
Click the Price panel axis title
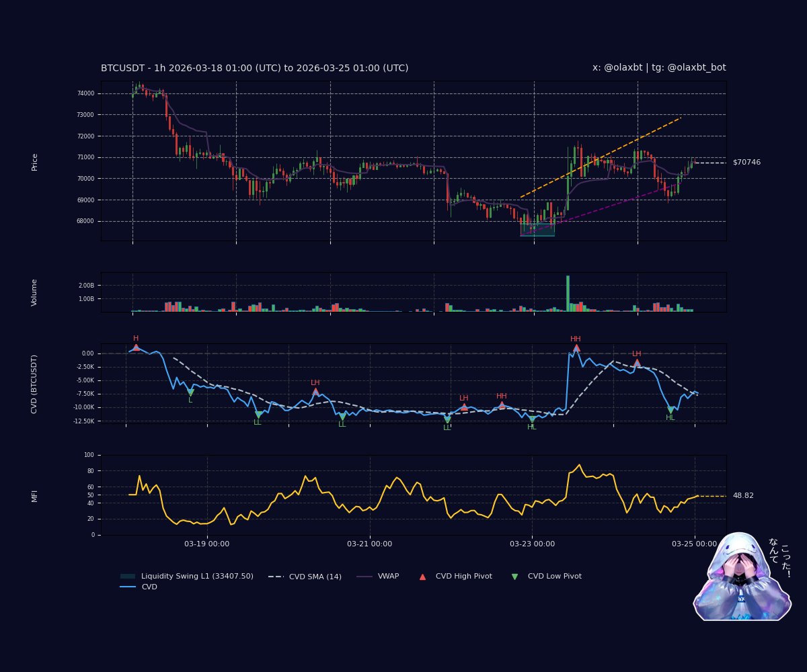34,162
